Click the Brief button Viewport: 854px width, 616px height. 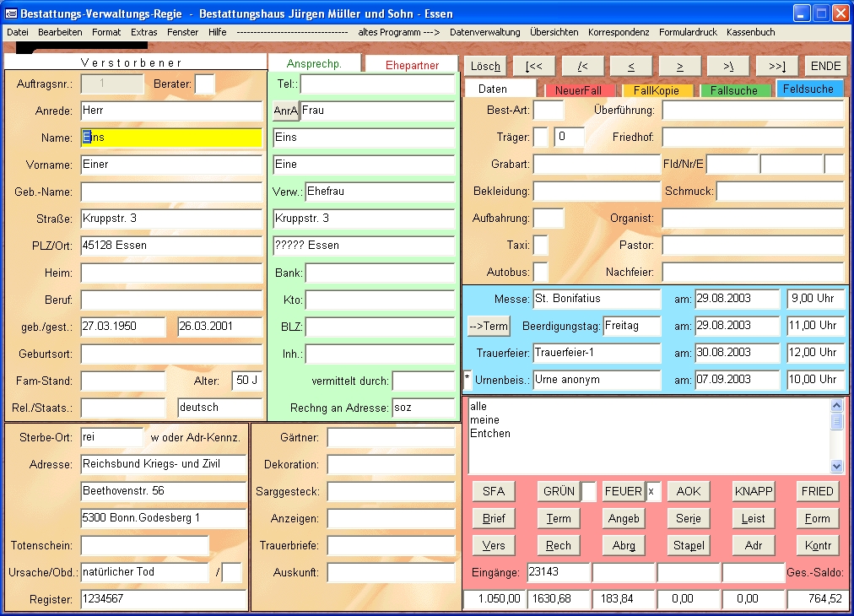[494, 518]
